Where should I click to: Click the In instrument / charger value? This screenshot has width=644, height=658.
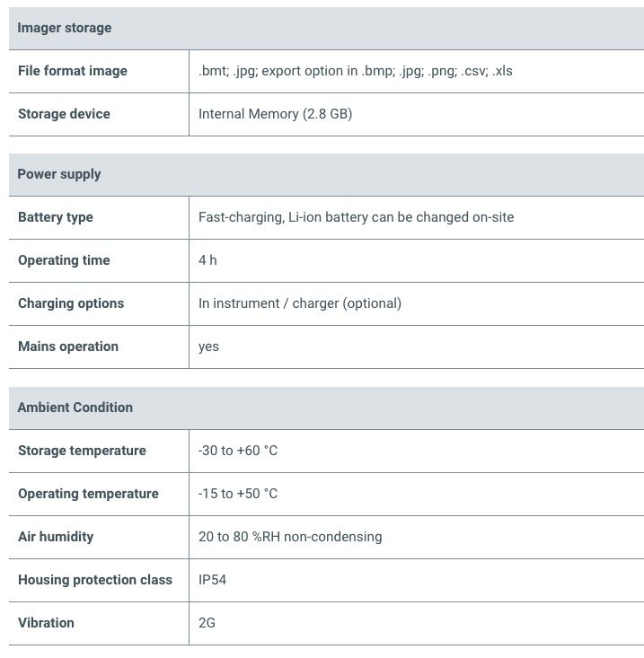(x=300, y=303)
